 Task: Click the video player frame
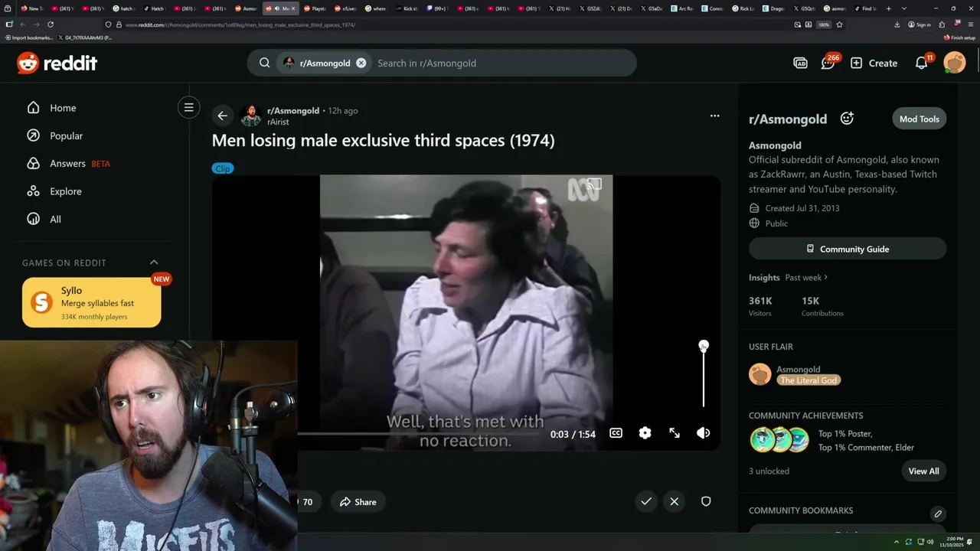click(466, 312)
